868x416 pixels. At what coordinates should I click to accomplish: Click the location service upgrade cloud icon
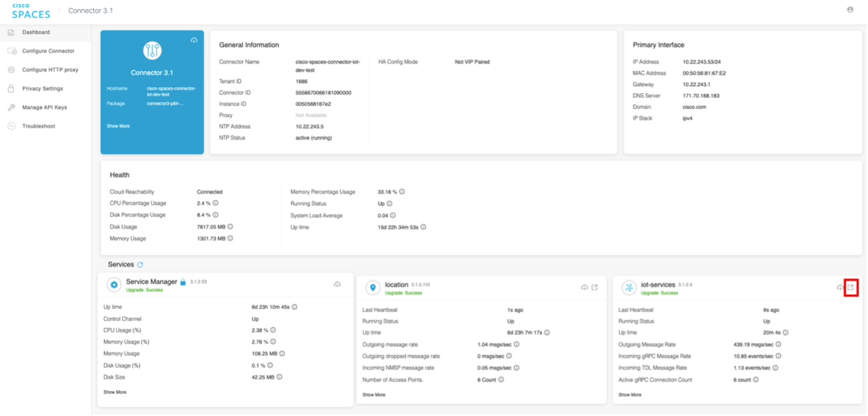pos(584,287)
